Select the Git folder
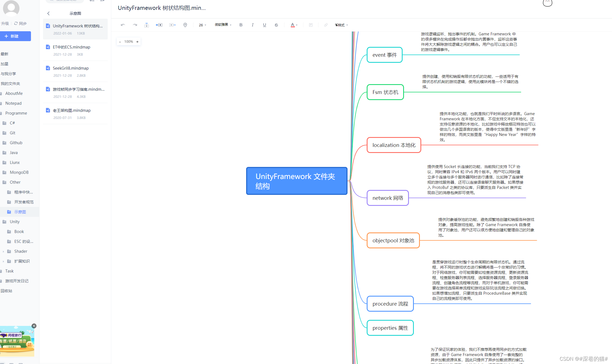This screenshot has width=612, height=364. coord(13,133)
